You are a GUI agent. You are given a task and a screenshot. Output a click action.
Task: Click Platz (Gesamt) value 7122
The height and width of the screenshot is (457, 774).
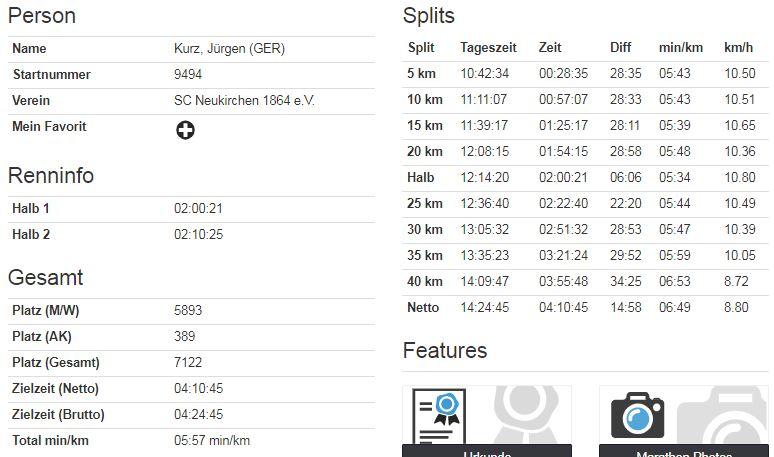coord(188,362)
